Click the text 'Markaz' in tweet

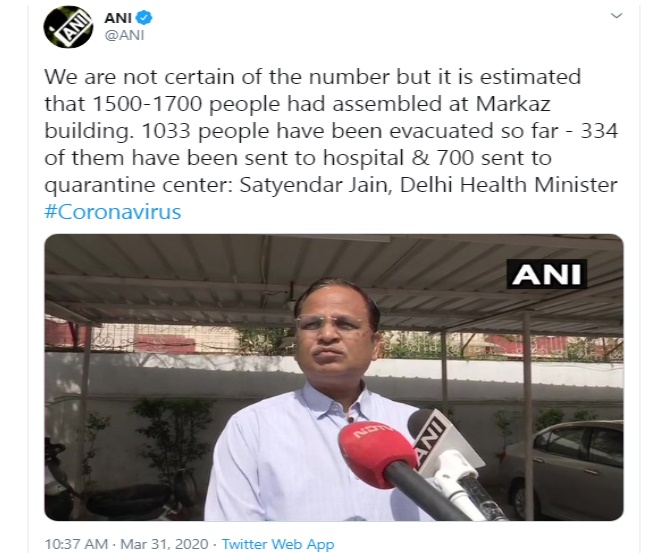click(513, 104)
